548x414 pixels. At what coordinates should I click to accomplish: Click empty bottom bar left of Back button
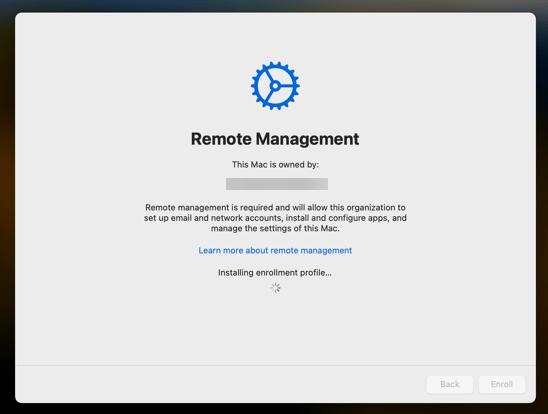[220, 384]
